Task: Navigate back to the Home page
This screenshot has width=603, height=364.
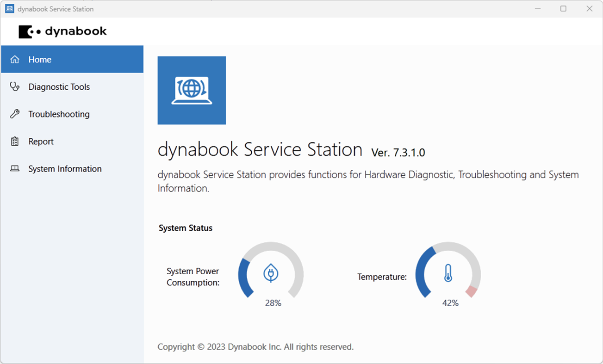Action: tap(40, 59)
